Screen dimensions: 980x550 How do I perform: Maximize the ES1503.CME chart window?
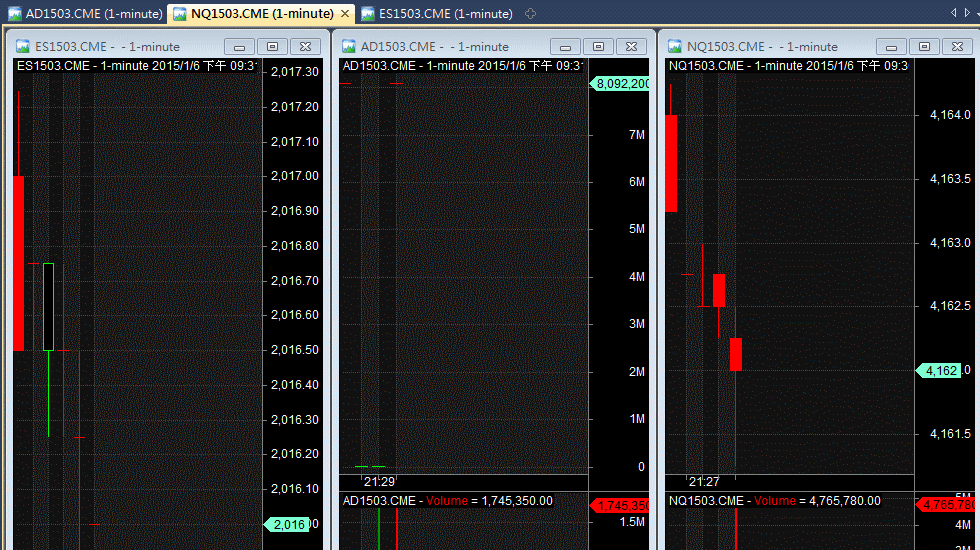click(x=272, y=47)
